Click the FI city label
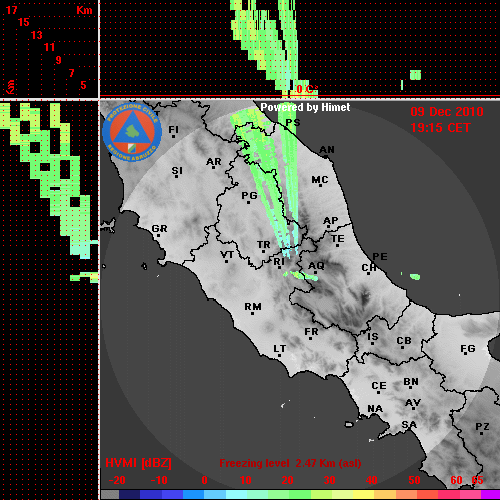 coord(173,129)
